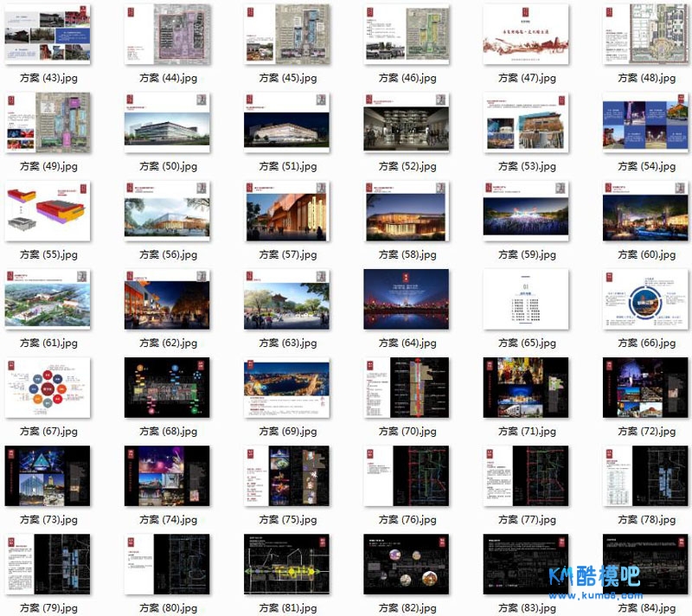Image resolution: width=692 pixels, height=616 pixels.
Task: Click the file name label 方案 (79).jpg
Action: pos(48,607)
